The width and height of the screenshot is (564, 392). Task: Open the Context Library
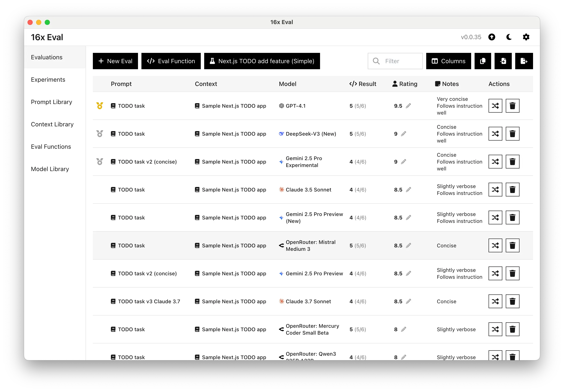pos(55,124)
